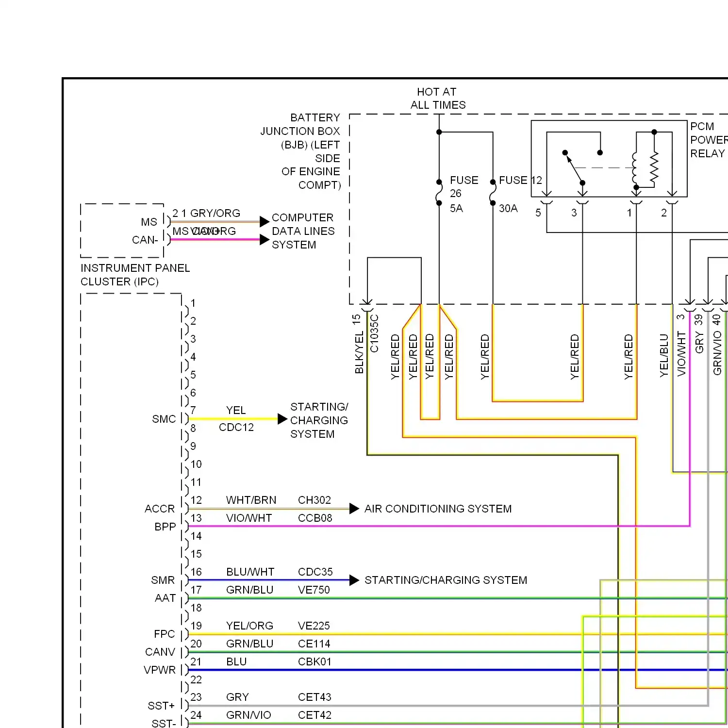The width and height of the screenshot is (728, 728).
Task: Click the WHT/BRN wire label
Action: coord(251,500)
